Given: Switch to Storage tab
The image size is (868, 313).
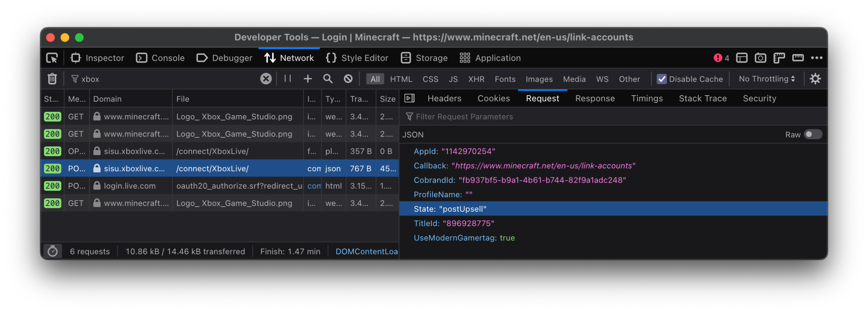Looking at the screenshot, I should point(424,58).
